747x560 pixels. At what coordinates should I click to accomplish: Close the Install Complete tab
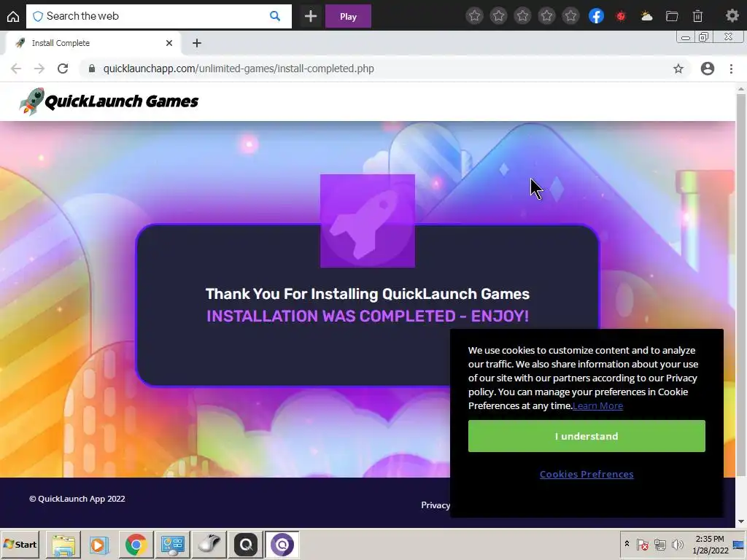click(169, 43)
